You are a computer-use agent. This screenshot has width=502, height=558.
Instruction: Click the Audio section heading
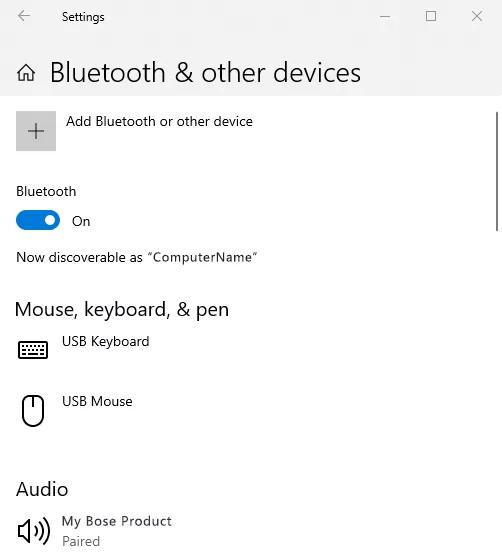pyautogui.click(x=42, y=489)
